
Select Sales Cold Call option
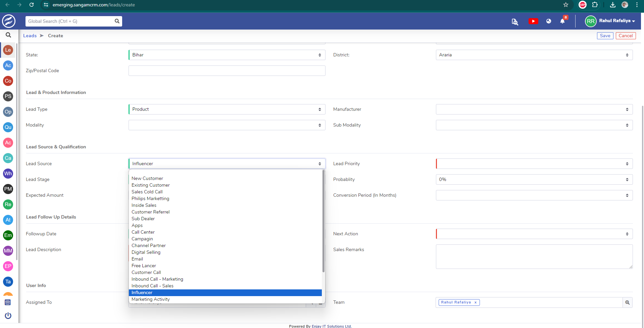tap(225, 192)
